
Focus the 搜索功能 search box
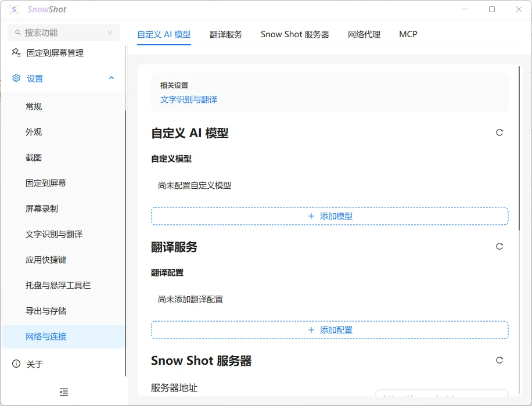click(64, 33)
